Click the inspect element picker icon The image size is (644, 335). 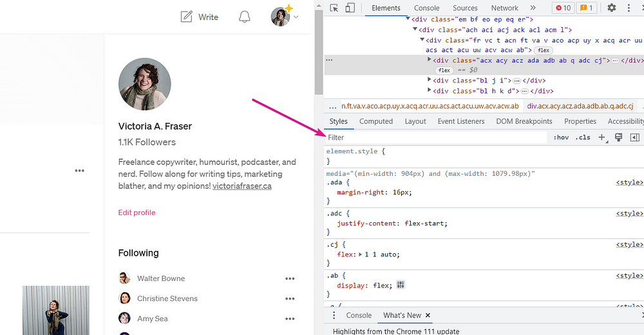[335, 8]
